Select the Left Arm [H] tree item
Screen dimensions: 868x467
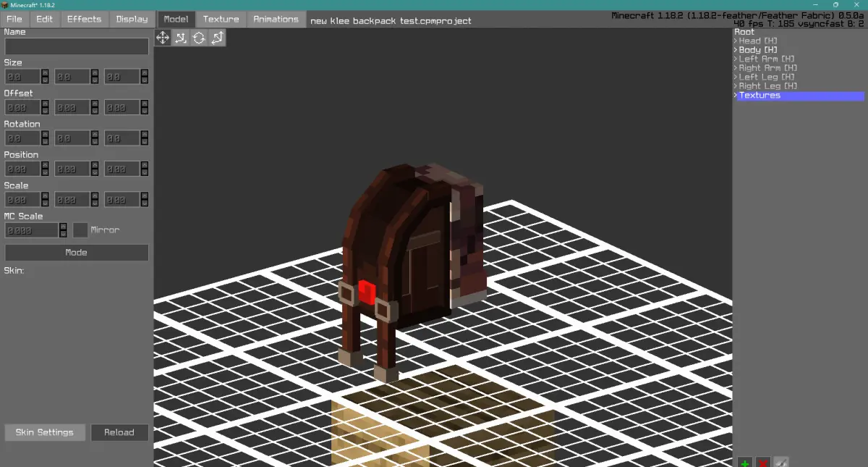pos(767,59)
